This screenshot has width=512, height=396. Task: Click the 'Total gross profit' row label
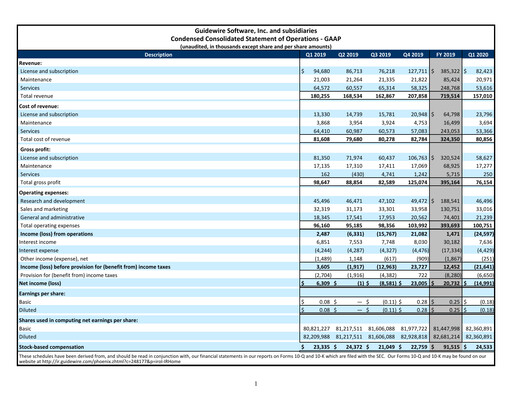40,182
